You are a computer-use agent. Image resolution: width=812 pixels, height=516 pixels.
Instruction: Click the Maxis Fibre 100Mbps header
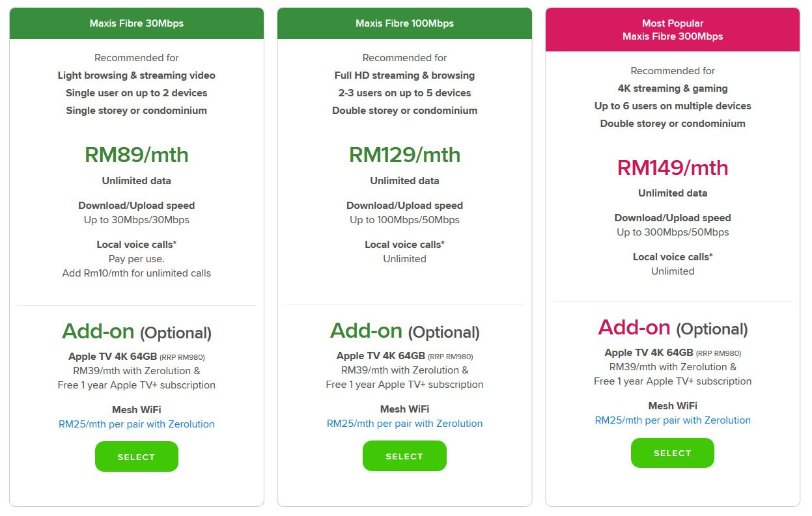[x=404, y=23]
